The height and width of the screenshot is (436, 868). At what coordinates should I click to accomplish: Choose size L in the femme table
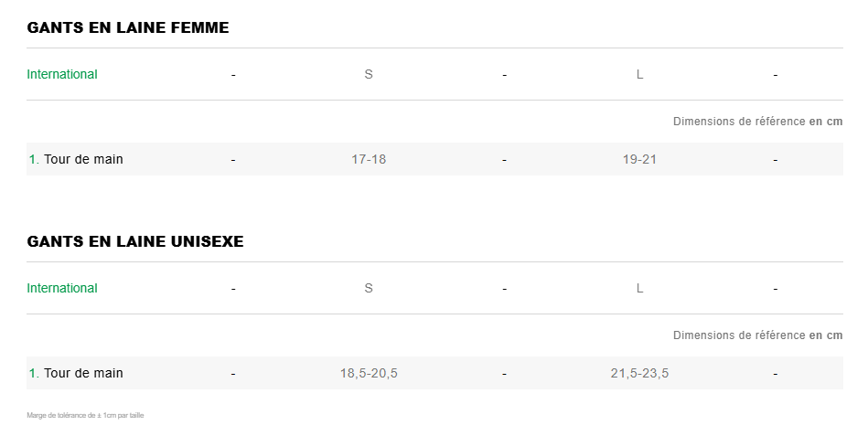[639, 74]
